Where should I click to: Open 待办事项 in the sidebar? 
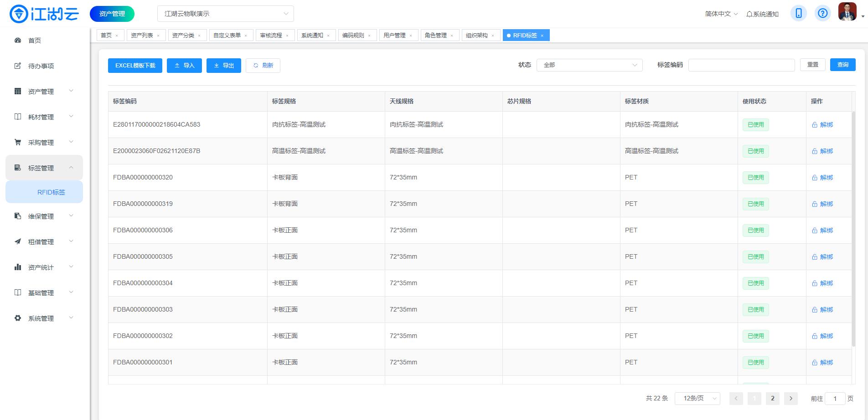point(41,66)
